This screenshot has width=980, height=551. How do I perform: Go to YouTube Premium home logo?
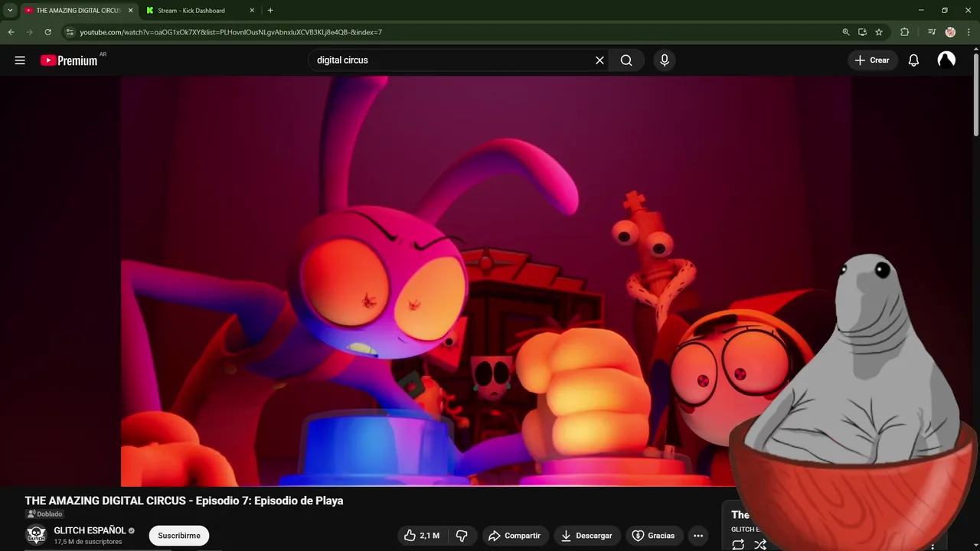tap(69, 60)
